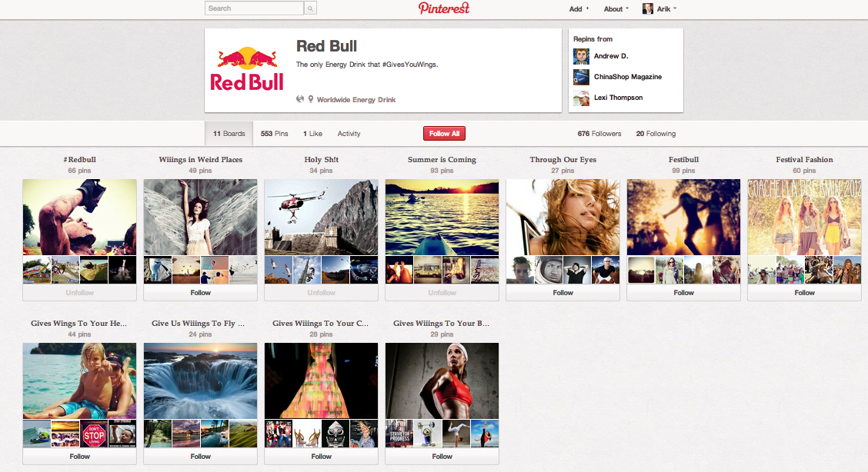The width and height of the screenshot is (868, 472).
Task: Open the Festibull board title
Action: pyautogui.click(x=683, y=159)
